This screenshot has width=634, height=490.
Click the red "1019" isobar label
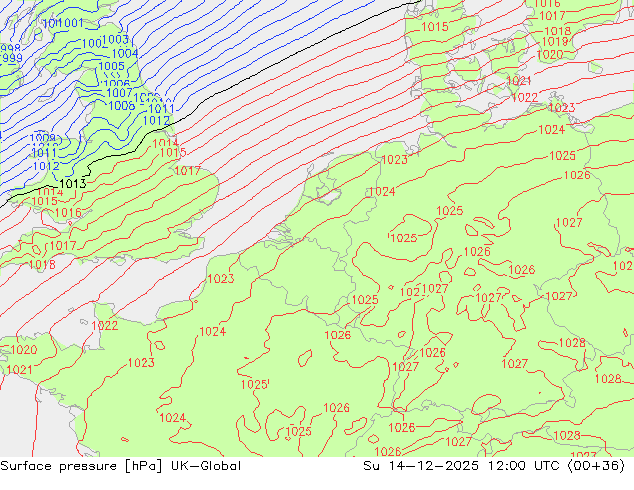coord(555,42)
